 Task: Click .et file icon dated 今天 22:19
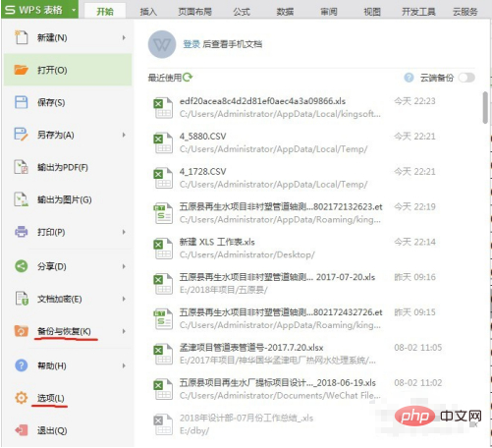(163, 213)
